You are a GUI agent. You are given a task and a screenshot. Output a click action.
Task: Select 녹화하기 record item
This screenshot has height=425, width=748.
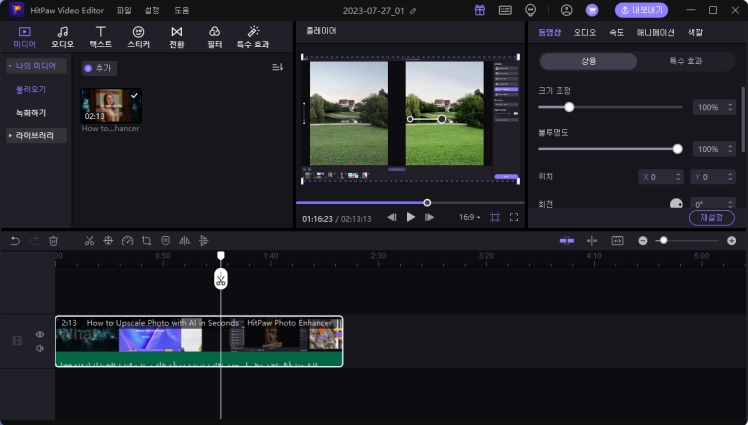tap(31, 113)
